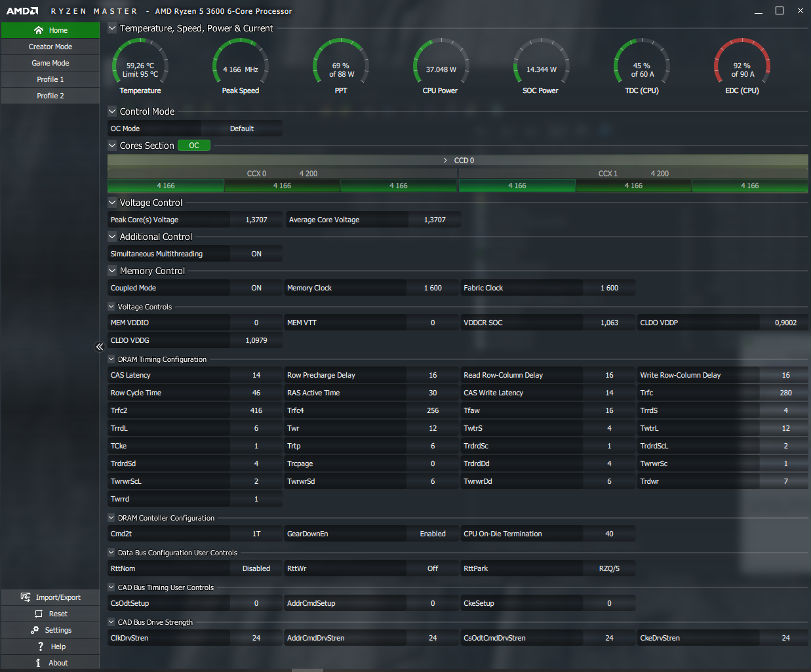Click Fabric Clock value 1 600
Image resolution: width=811 pixels, height=672 pixels.
point(609,288)
